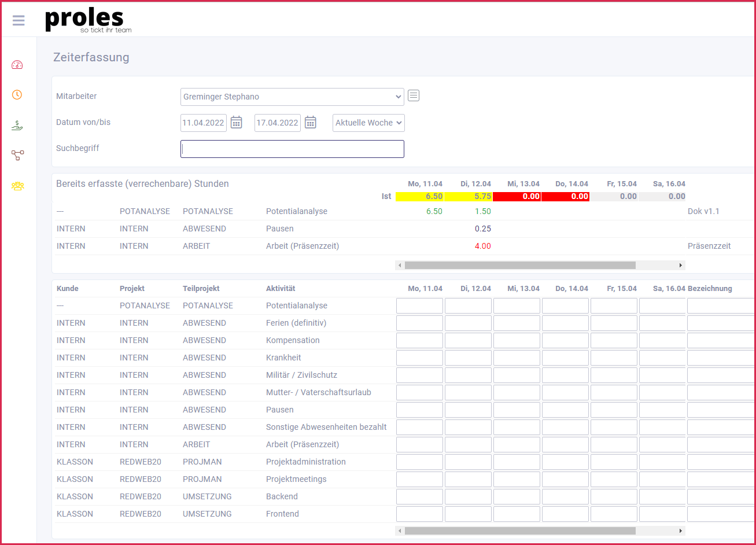Click Tuesday cell for Frontend row
This screenshot has height=545, width=756.
[468, 514]
